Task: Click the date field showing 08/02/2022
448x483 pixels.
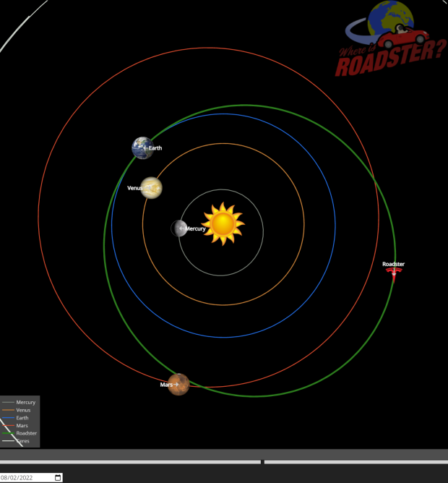Action: pyautogui.click(x=31, y=477)
